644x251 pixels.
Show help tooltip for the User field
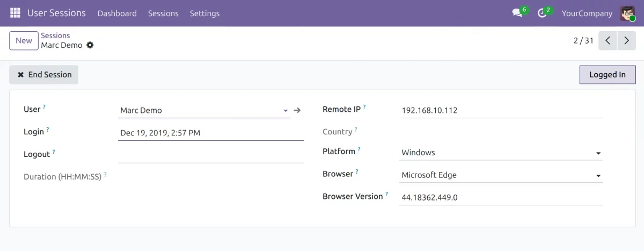pyautogui.click(x=44, y=107)
